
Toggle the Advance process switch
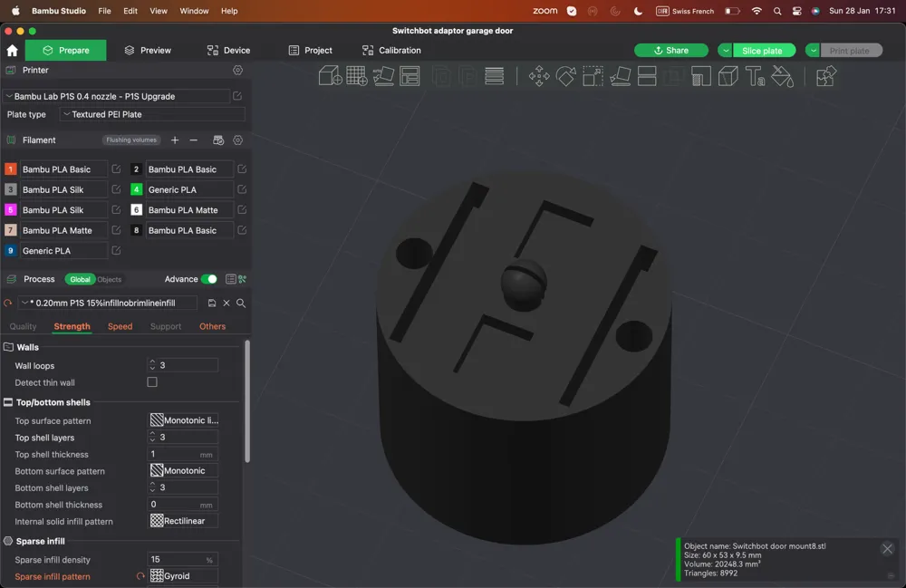click(x=207, y=279)
